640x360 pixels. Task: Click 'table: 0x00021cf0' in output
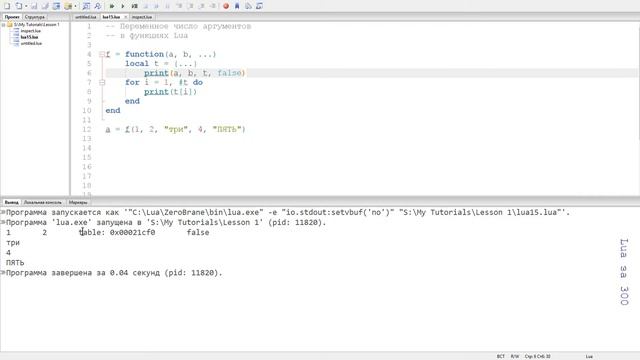tap(117, 233)
